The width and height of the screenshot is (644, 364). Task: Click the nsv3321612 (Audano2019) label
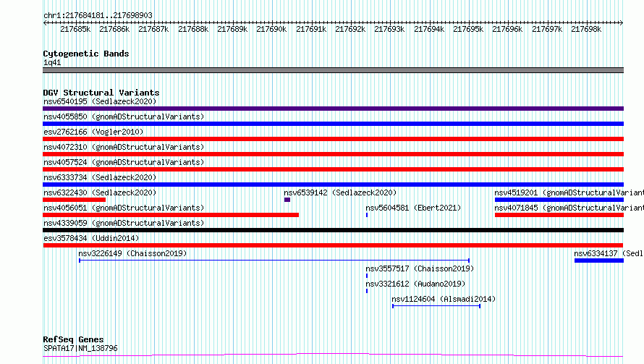coord(415,284)
